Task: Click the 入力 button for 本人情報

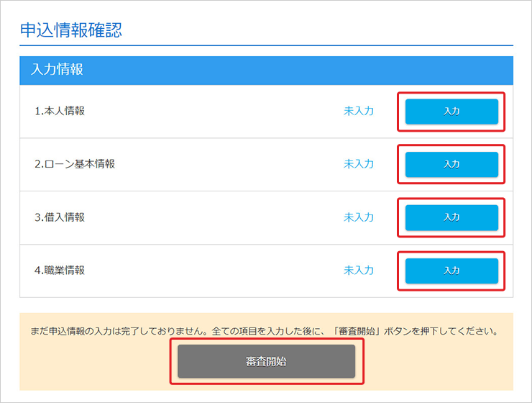Action: [451, 112]
